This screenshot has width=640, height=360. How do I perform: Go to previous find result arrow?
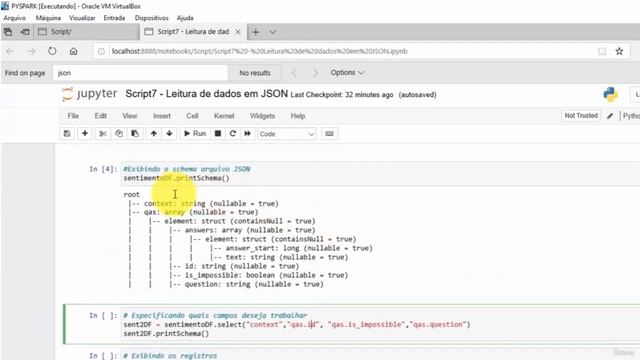294,73
